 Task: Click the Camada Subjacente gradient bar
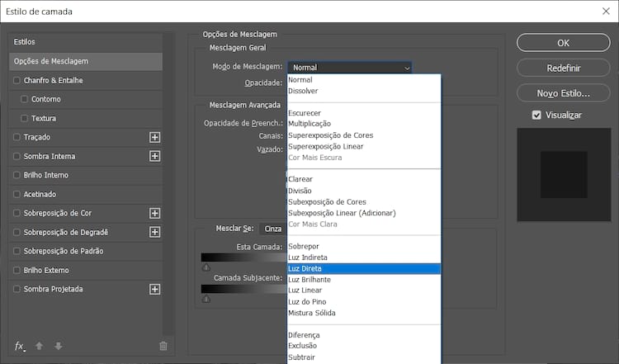click(x=244, y=289)
